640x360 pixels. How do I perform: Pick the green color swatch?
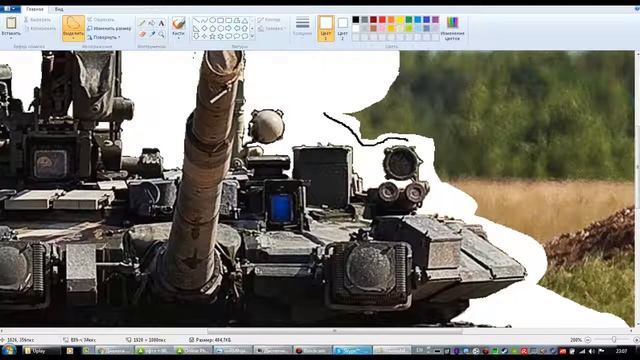(x=409, y=20)
